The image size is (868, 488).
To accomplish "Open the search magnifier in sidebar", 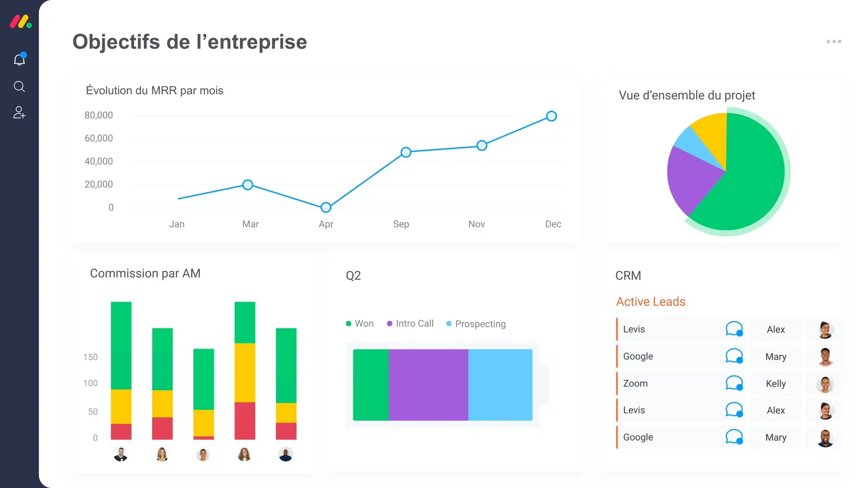I will click(19, 86).
